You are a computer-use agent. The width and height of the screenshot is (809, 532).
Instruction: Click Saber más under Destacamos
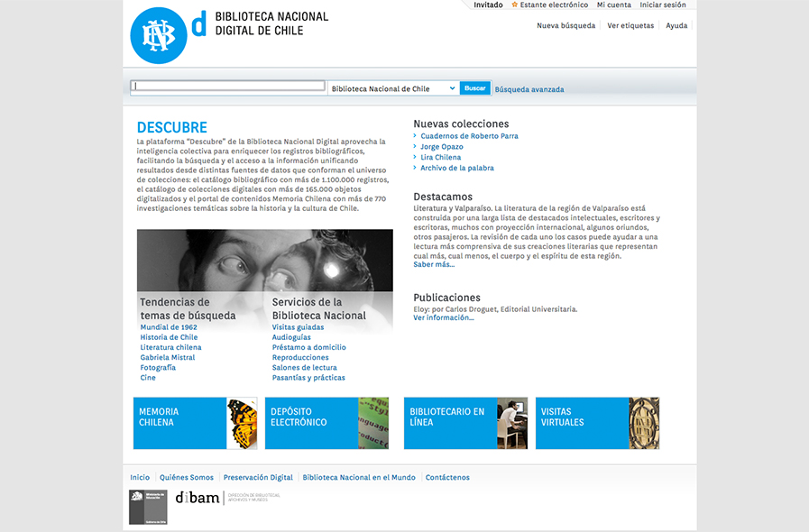[434, 264]
